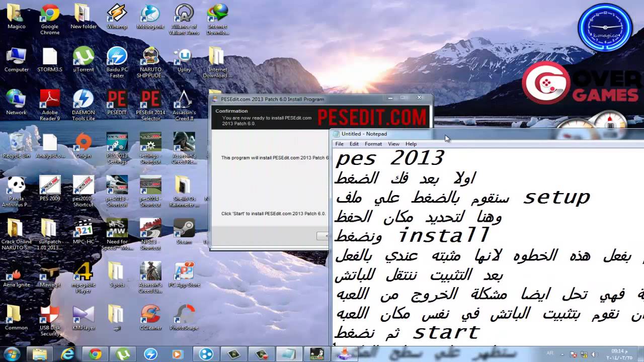Viewport: 644px width, 362px height.
Task: Open the PC App Store shortcut
Action: 184,275
